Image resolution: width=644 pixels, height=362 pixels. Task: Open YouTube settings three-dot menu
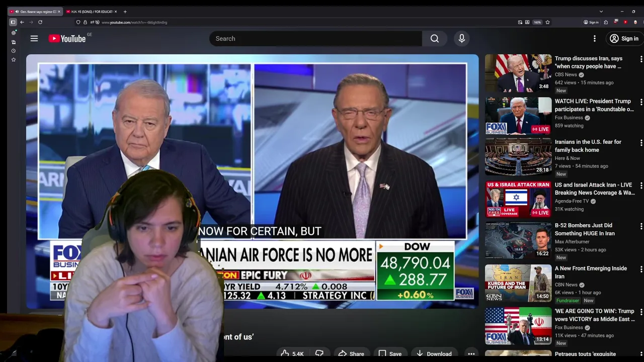click(595, 39)
